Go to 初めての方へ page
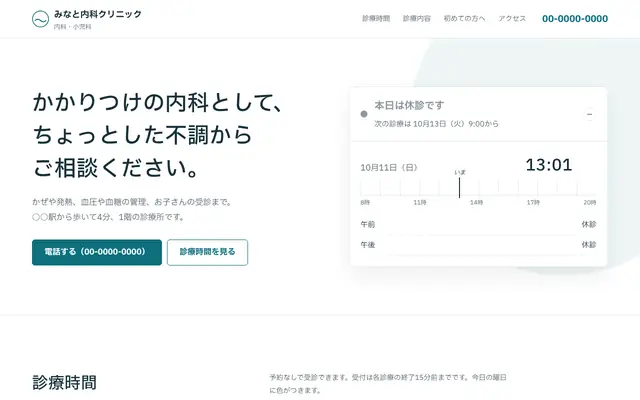This screenshot has height=400, width=640. (464, 18)
